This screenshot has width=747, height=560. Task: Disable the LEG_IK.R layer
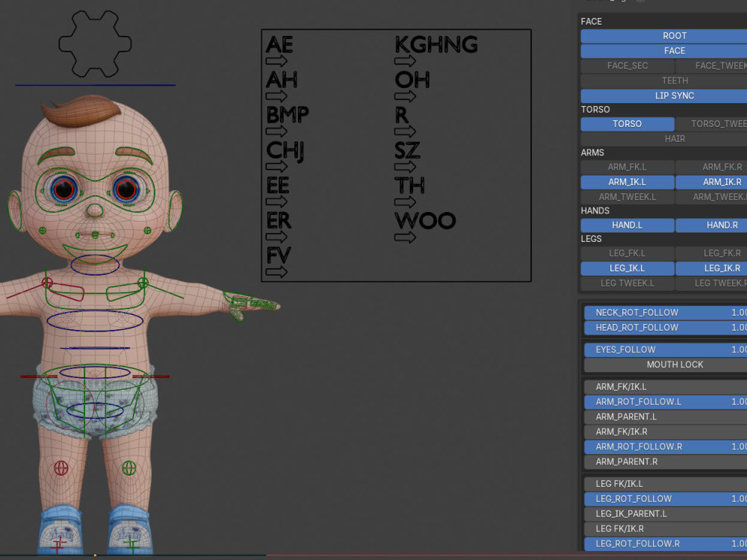click(x=711, y=269)
